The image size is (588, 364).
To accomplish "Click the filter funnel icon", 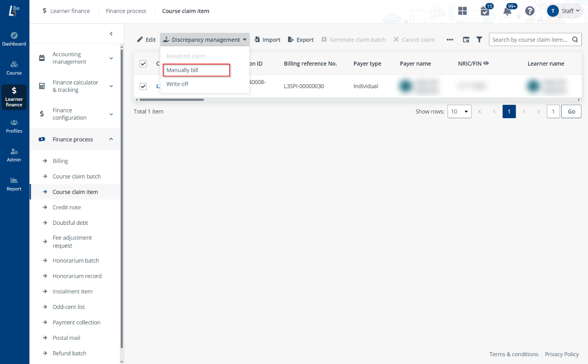I will [x=479, y=40].
